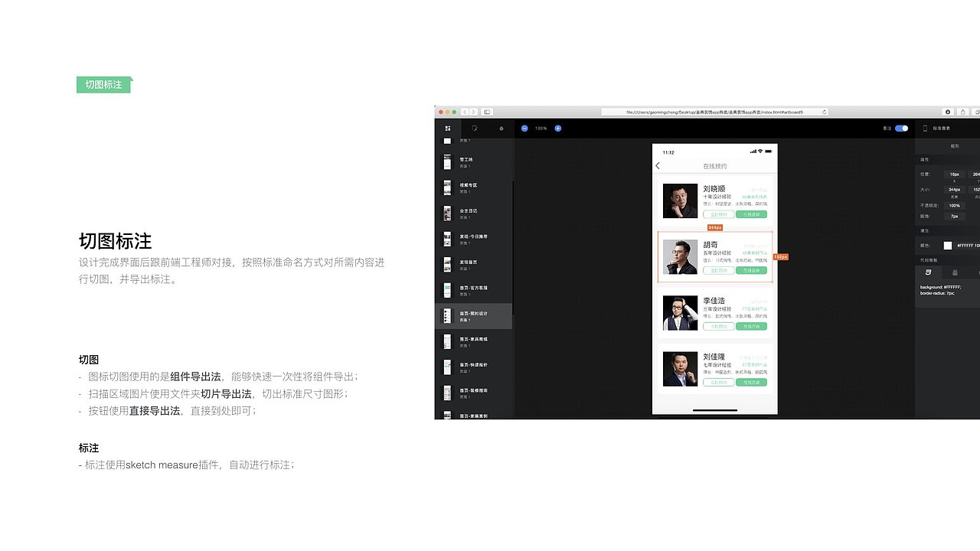Click the share icon in browser toolbar
Screen dimensions: 980x551
point(962,111)
